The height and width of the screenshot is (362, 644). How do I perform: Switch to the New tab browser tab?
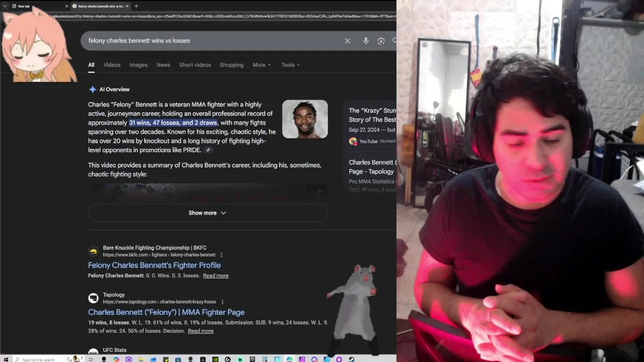(x=39, y=6)
